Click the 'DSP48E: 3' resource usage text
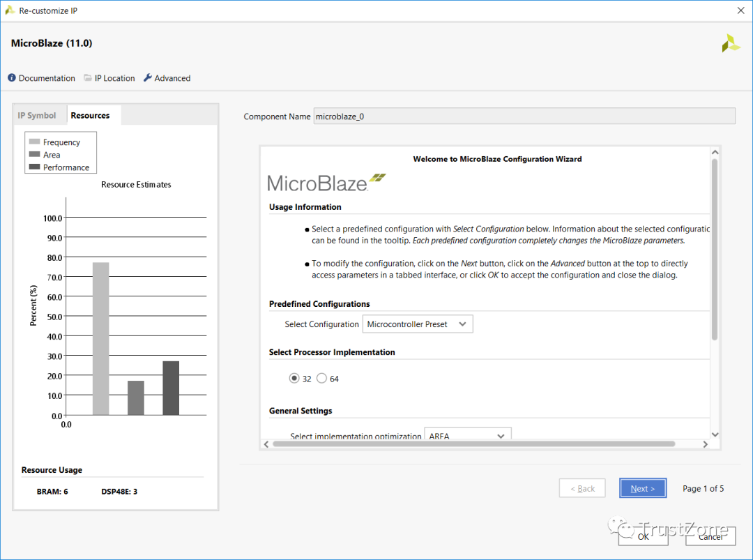This screenshot has height=560, width=753. (x=119, y=492)
